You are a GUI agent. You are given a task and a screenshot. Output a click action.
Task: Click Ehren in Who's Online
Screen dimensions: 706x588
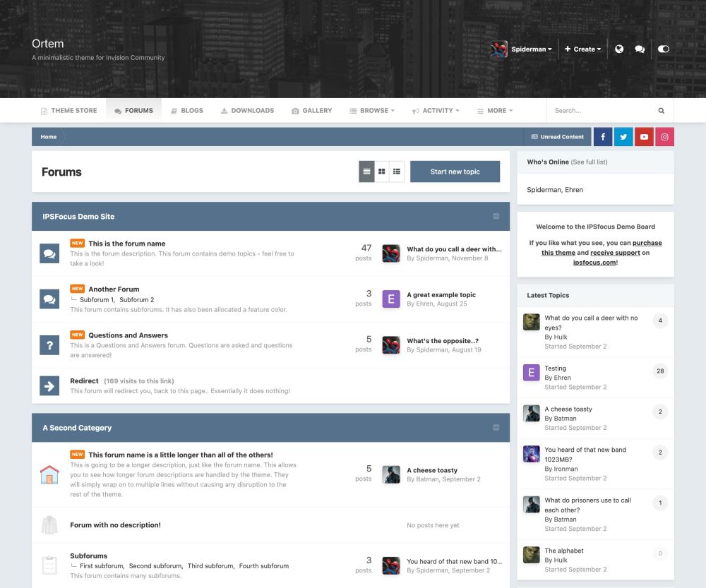[x=574, y=190]
